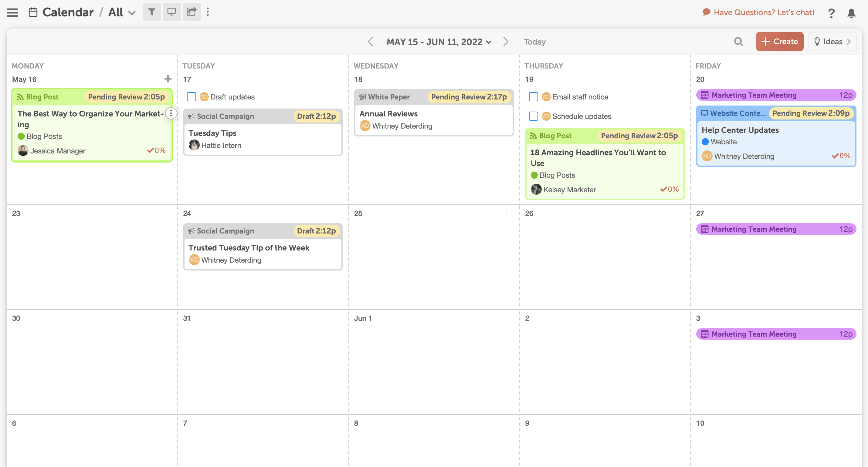Click the Create button
This screenshot has height=467, width=868.
(x=779, y=42)
